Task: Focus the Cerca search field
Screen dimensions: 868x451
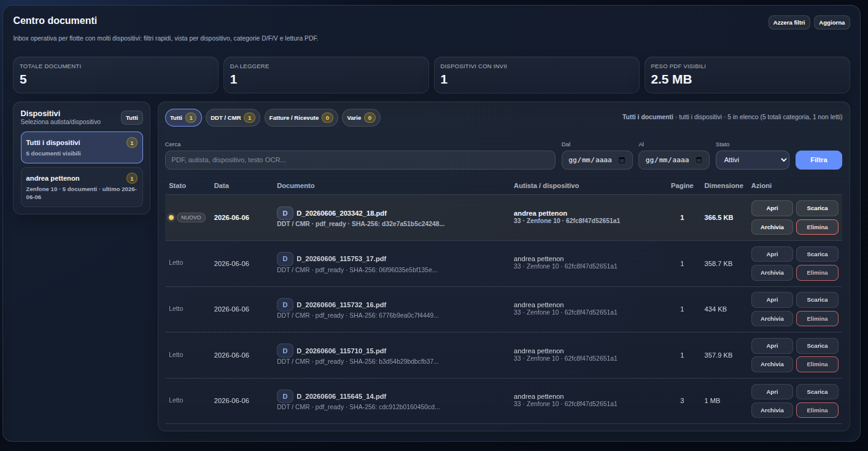Action: (360, 160)
